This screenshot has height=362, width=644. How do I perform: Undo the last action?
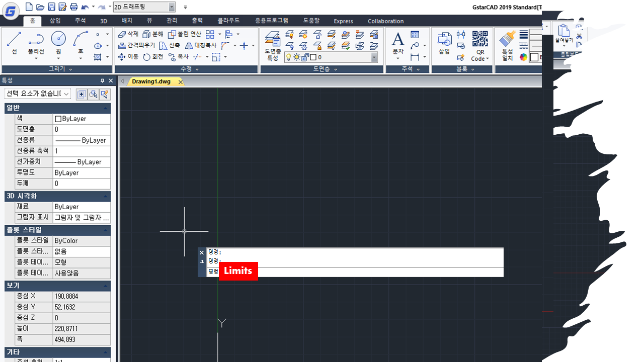click(85, 7)
